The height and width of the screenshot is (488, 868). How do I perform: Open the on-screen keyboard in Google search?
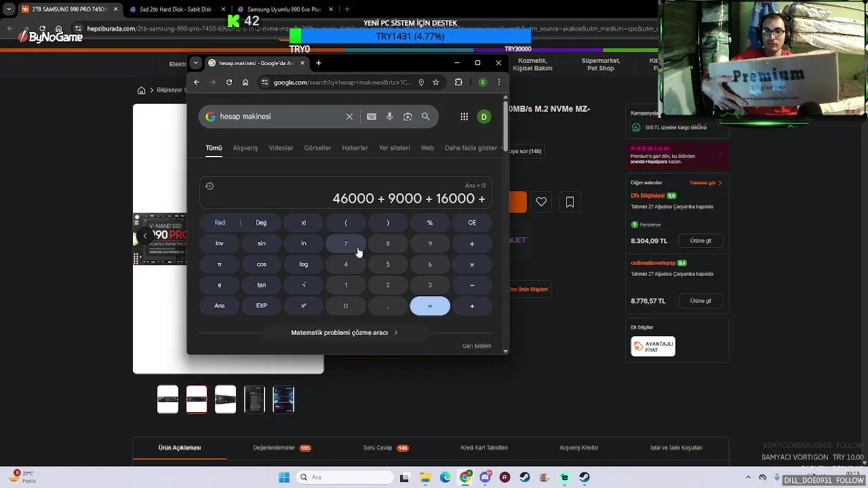(372, 117)
